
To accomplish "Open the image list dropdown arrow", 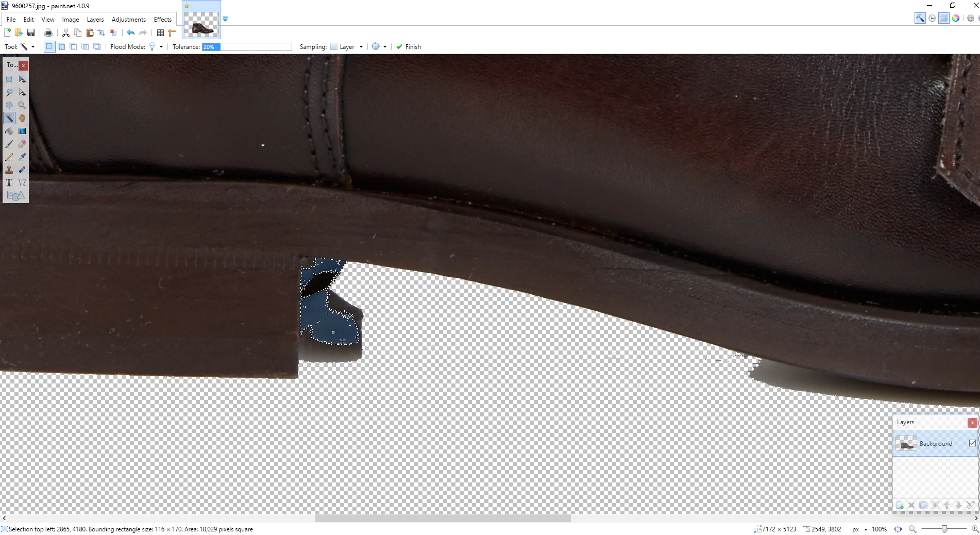I will pyautogui.click(x=225, y=19).
